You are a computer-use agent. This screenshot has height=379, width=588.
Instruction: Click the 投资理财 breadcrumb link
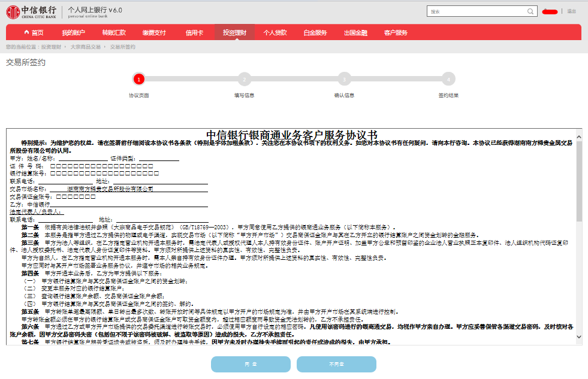(x=51, y=47)
